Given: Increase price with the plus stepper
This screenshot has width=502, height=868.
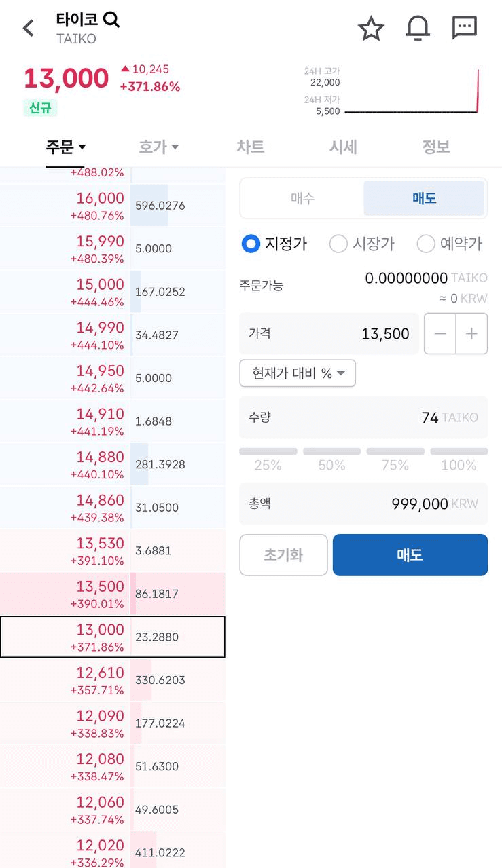Looking at the screenshot, I should point(471,333).
